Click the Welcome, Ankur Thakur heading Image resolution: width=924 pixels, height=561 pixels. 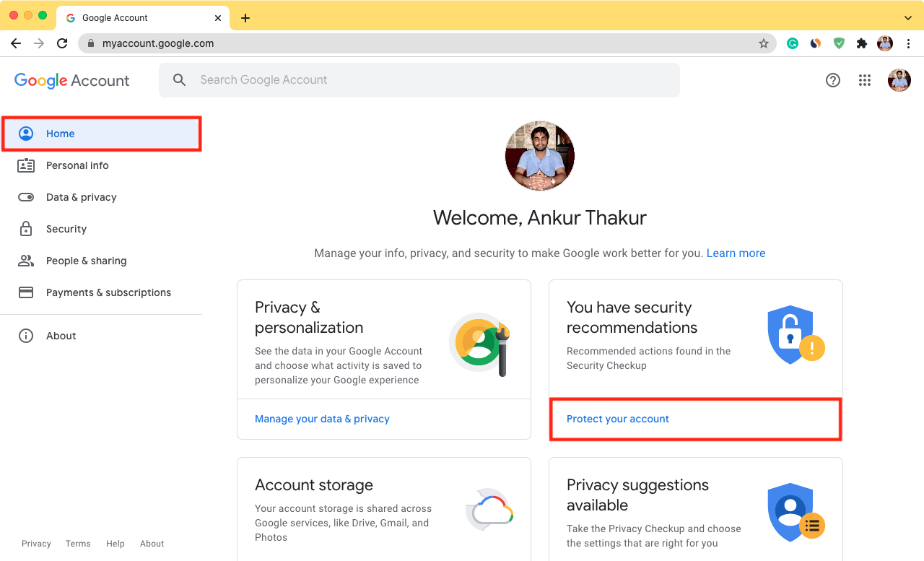tap(540, 217)
